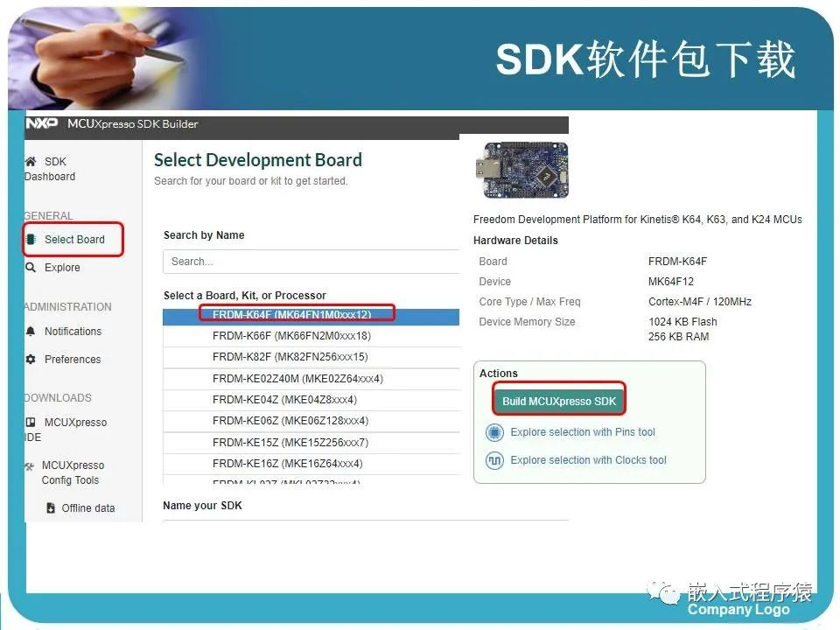The height and width of the screenshot is (630, 840).
Task: Click the MCUXpresso SDK Builder title
Action: click(x=132, y=123)
